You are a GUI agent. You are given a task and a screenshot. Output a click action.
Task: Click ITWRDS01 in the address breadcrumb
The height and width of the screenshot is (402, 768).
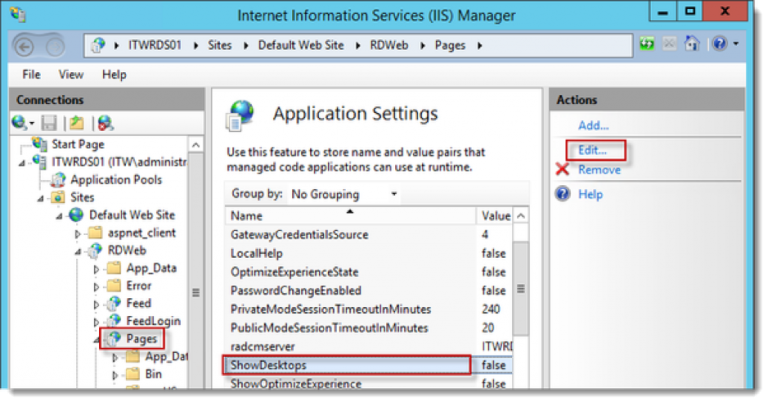pos(155,45)
